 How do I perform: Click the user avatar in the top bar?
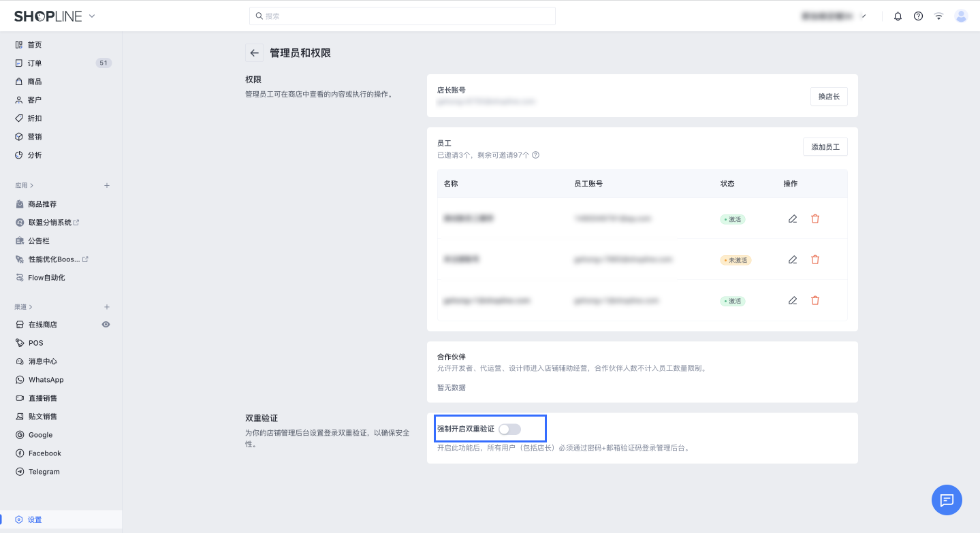[961, 16]
